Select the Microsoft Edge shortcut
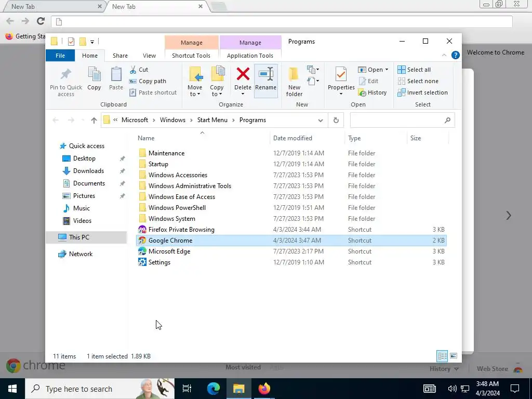 point(169,251)
